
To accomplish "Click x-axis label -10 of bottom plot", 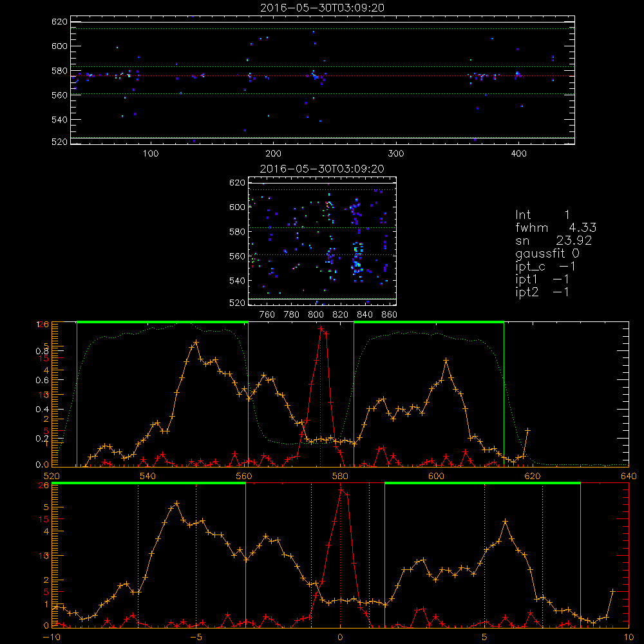I will (52, 637).
